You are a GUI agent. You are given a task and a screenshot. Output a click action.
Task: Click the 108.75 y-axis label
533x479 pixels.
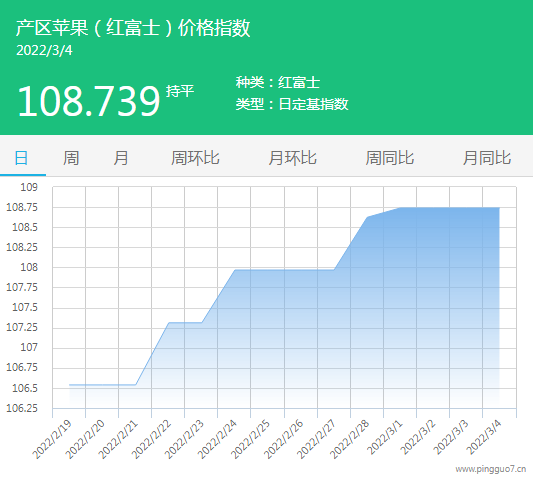click(x=22, y=207)
